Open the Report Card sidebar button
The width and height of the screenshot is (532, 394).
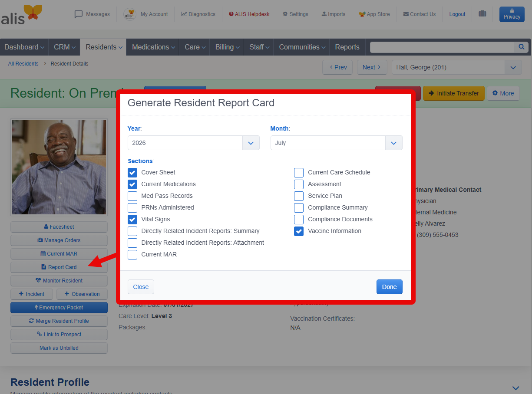click(59, 267)
